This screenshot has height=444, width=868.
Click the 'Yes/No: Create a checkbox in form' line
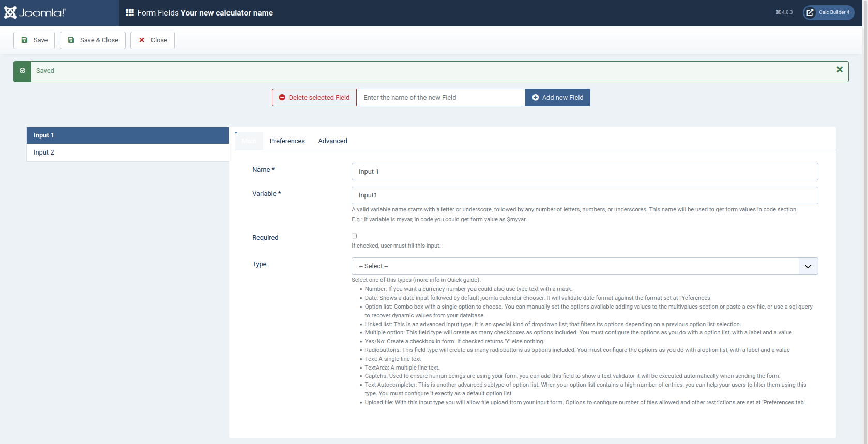pos(454,341)
